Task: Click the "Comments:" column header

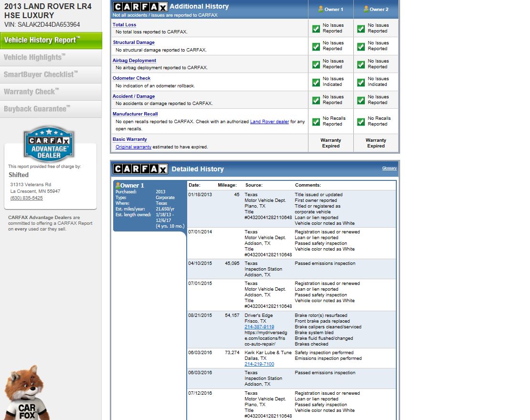Action: (x=308, y=185)
